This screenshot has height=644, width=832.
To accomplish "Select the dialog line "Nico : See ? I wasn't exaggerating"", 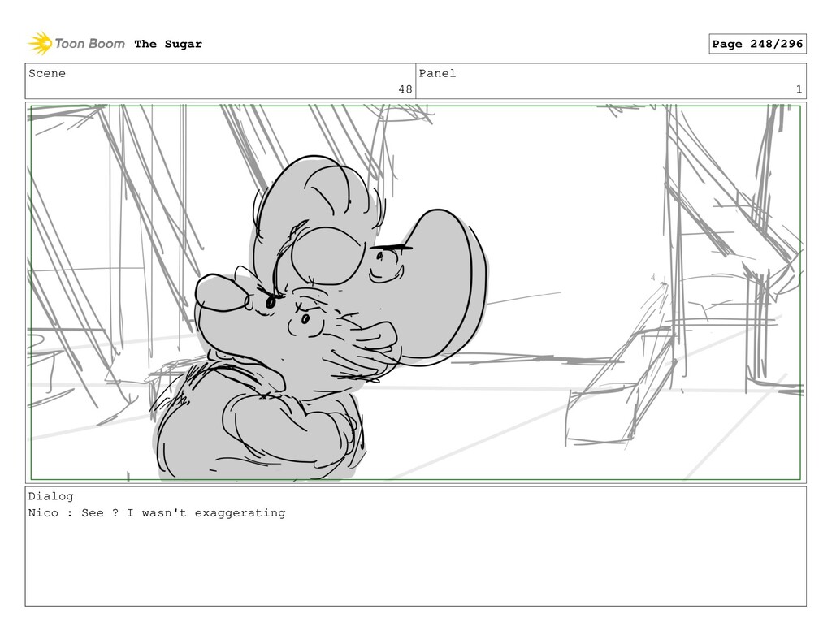I will click(x=157, y=513).
